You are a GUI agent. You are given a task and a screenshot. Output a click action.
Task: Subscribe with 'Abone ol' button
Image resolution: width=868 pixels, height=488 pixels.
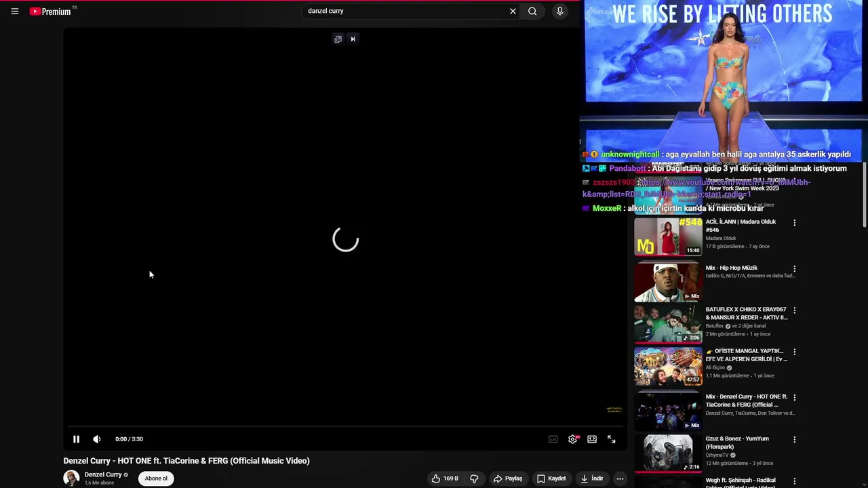[156, 479]
